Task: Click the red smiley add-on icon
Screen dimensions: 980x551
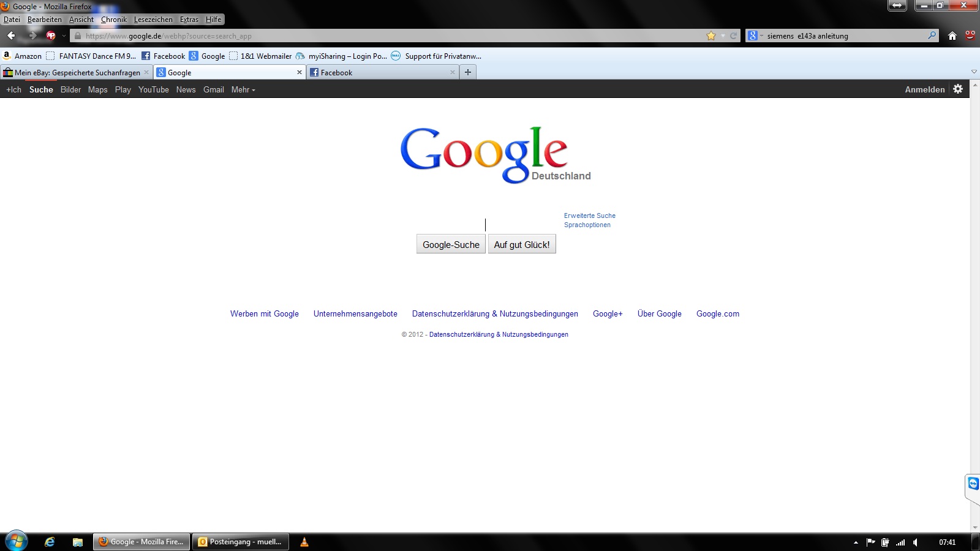Action: click(970, 36)
